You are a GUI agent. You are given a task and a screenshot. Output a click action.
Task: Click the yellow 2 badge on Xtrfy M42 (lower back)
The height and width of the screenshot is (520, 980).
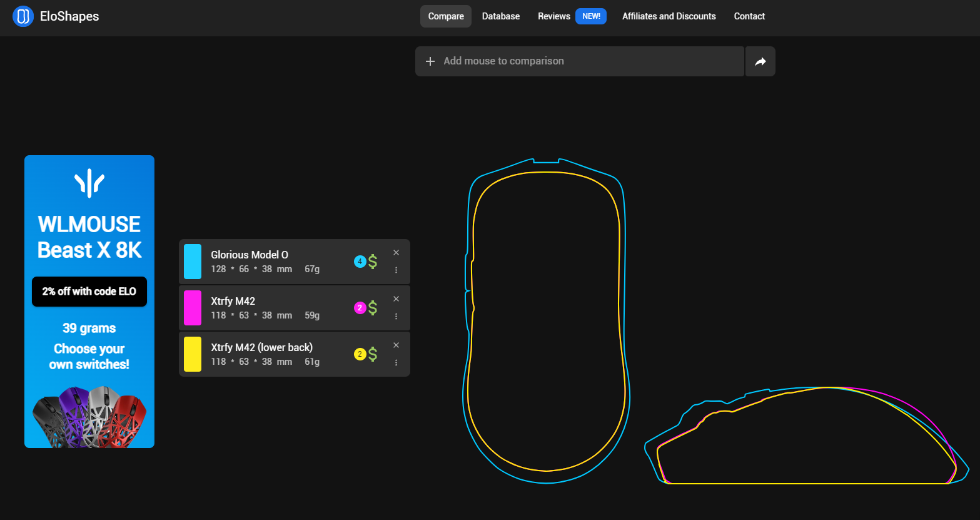pos(360,354)
